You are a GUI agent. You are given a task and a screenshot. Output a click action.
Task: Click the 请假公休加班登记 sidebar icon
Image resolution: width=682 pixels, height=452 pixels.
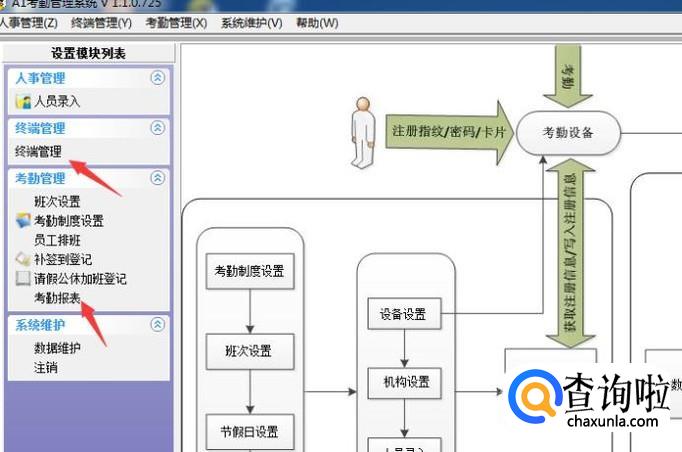point(23,278)
